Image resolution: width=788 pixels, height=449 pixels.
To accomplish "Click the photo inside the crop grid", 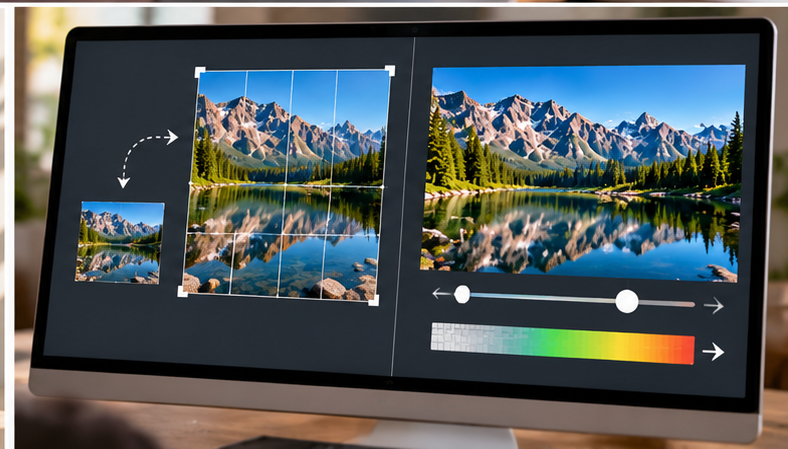I will 285,185.
